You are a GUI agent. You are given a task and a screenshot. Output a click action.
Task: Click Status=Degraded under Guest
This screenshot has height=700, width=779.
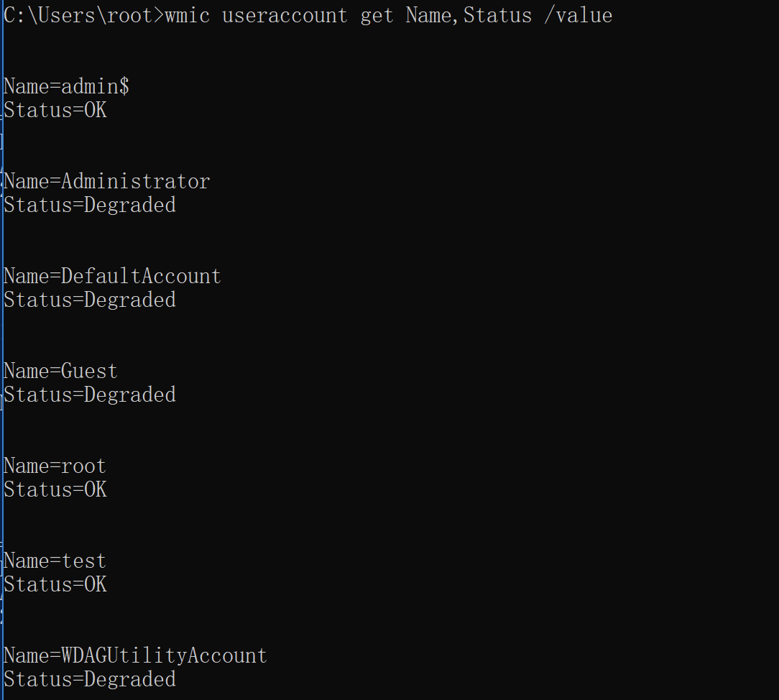point(90,395)
